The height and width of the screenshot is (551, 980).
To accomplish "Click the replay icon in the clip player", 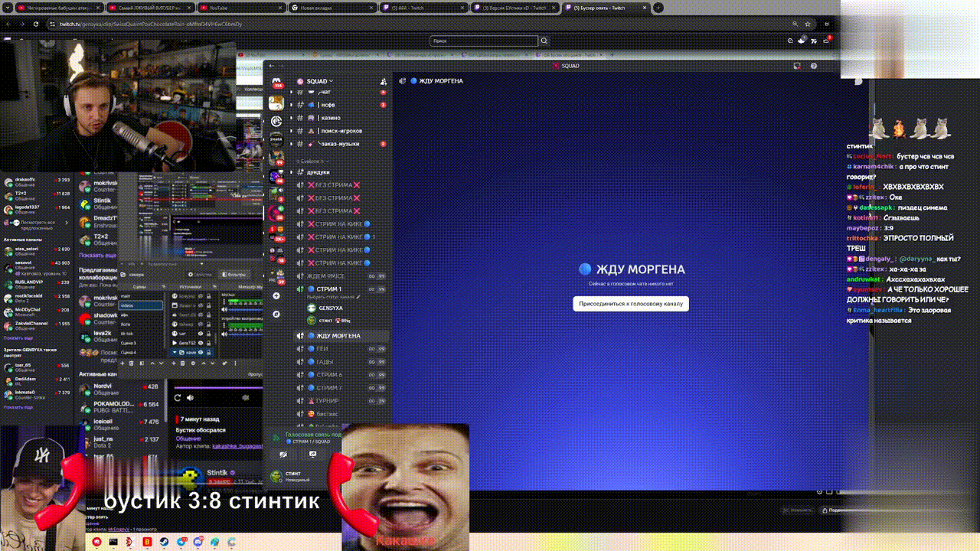I will click(178, 398).
